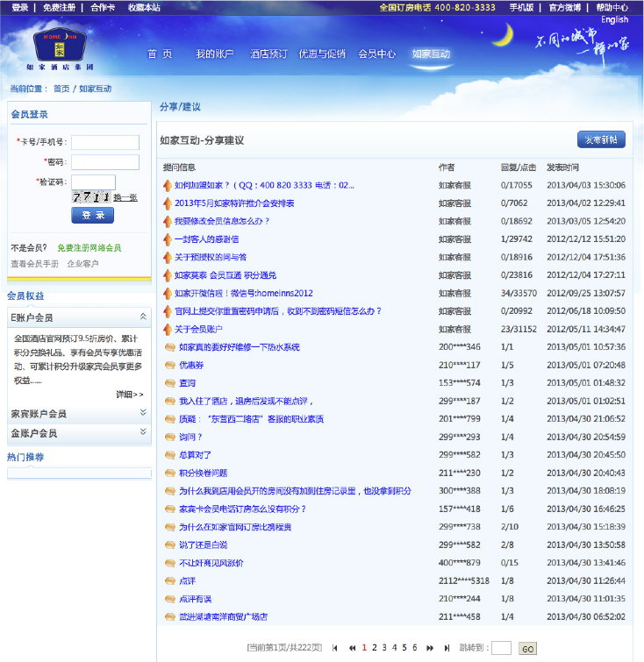Go to previous pages double arrow
Screen dimensions: 644x662
tap(352, 648)
